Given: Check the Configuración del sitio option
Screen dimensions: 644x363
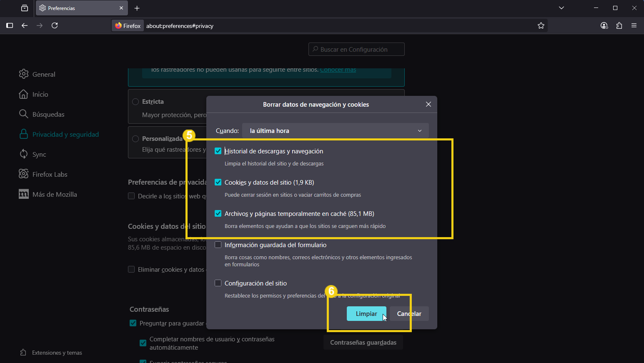Looking at the screenshot, I should [218, 283].
